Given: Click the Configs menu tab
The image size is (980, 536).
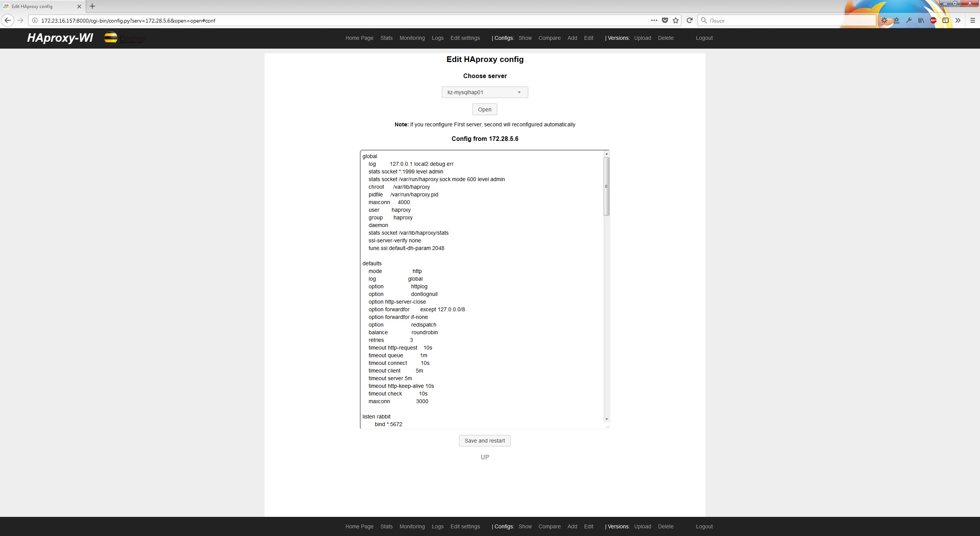Looking at the screenshot, I should coord(503,38).
